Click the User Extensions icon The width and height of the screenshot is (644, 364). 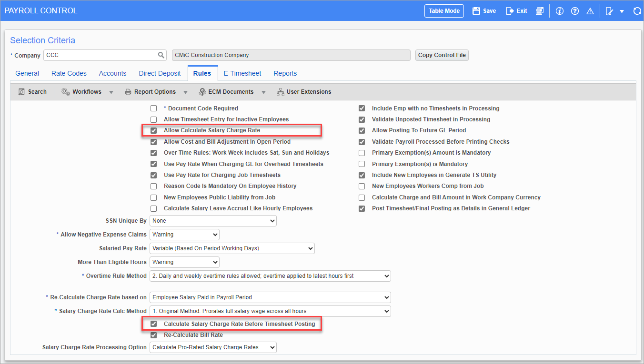coord(281,92)
